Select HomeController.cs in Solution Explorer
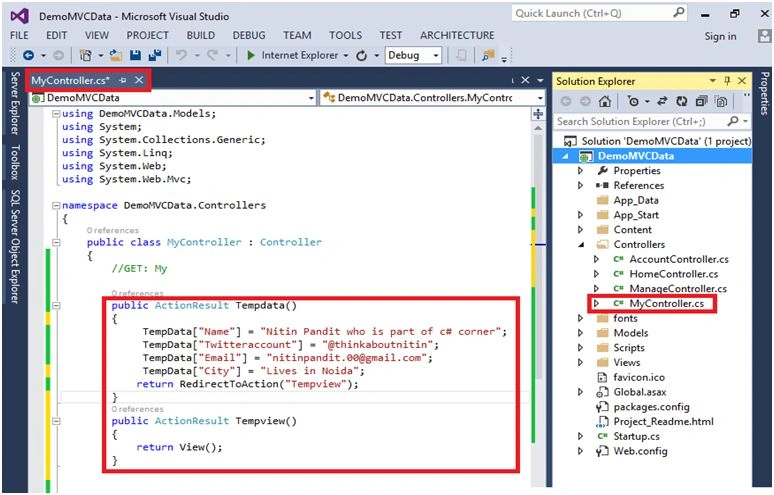This screenshot has height=495, width=774. [x=673, y=274]
